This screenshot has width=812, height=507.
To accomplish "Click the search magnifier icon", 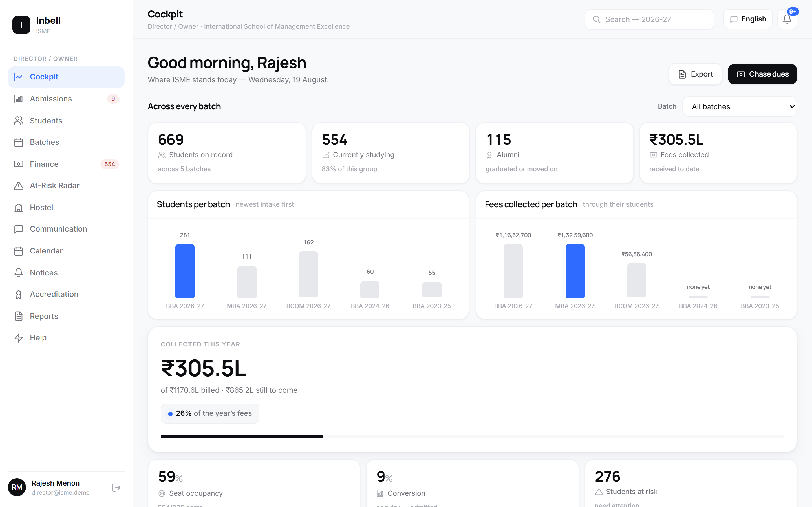I will tap(597, 19).
